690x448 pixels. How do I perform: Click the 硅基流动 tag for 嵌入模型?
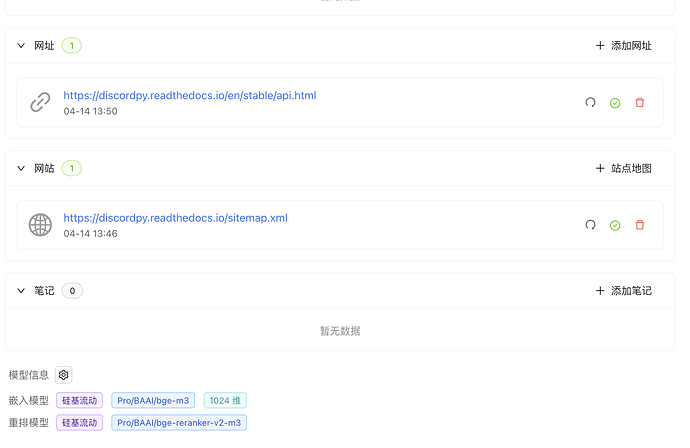coord(79,400)
